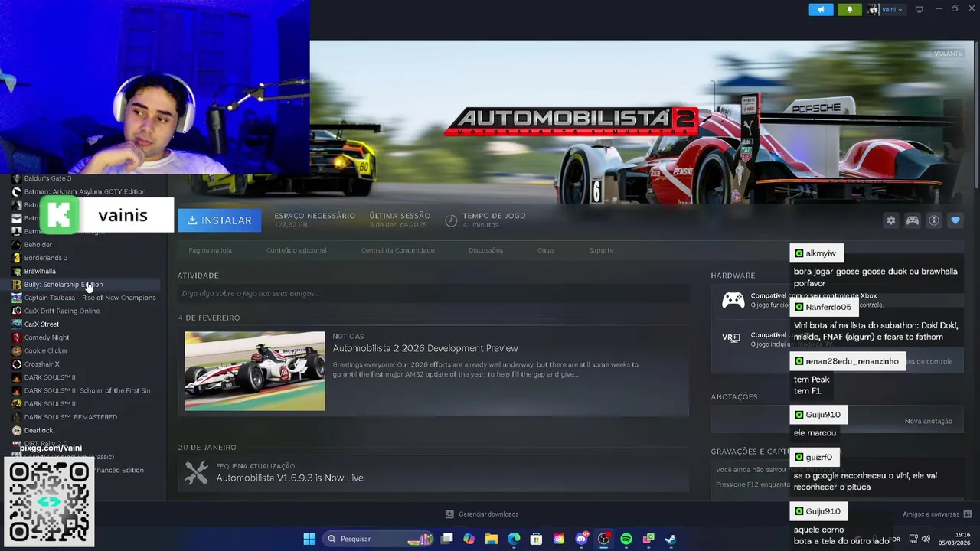Click the taskbar Pesquisar search box
The image size is (980, 551).
(378, 539)
